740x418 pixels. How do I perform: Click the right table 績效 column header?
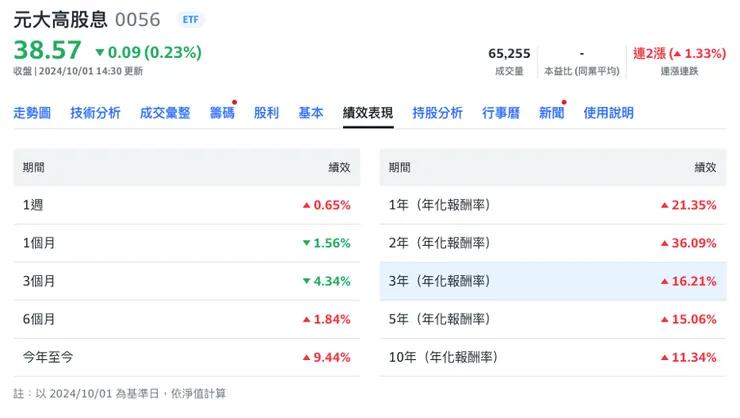(706, 167)
